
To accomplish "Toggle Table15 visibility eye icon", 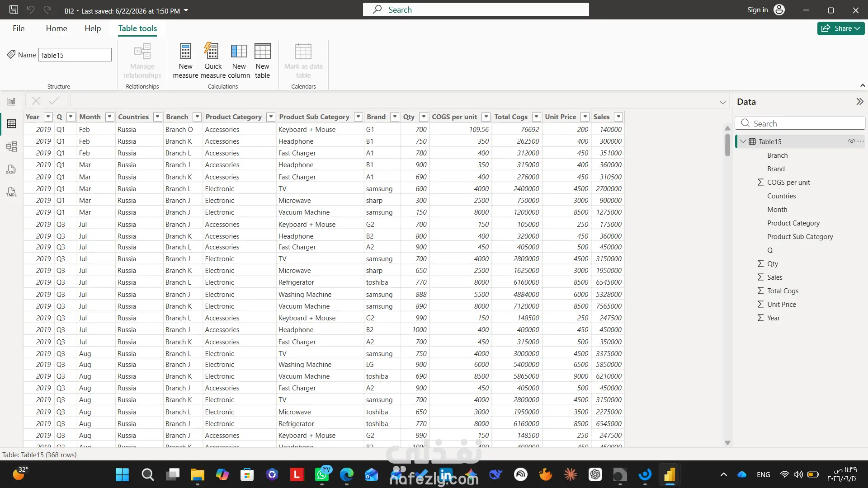I will (x=851, y=141).
